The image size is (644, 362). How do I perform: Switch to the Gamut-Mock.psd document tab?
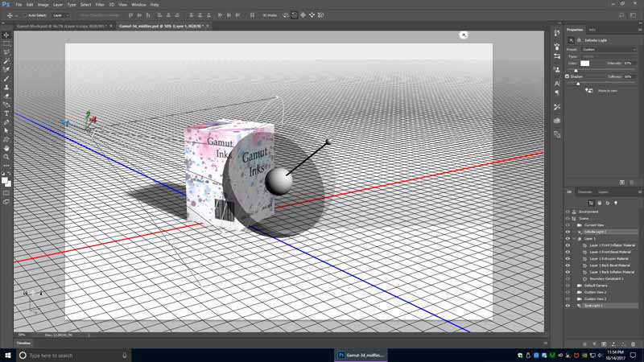coord(62,26)
